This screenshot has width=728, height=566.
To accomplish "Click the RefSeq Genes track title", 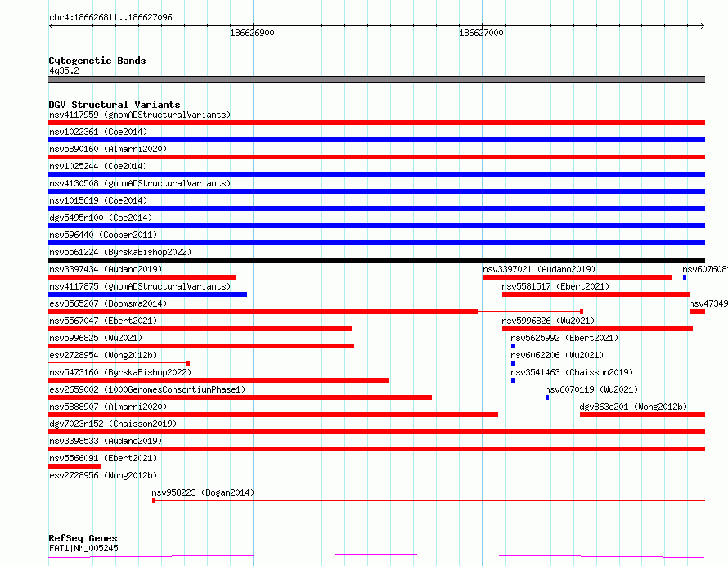I will pos(83,538).
